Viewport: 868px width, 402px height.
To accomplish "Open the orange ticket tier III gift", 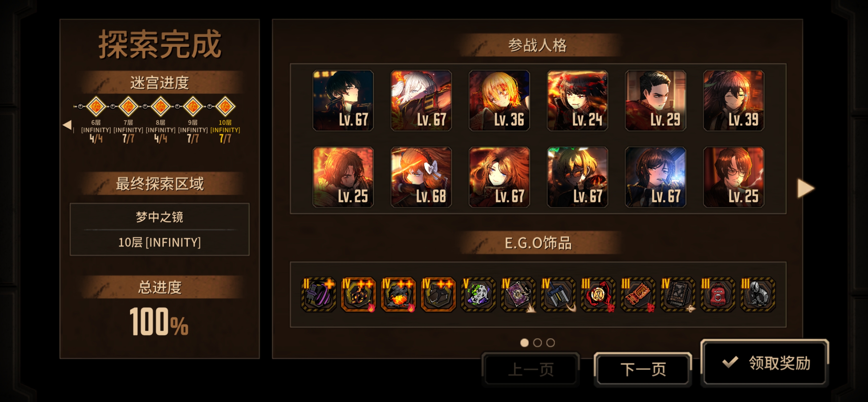I will coord(638,295).
